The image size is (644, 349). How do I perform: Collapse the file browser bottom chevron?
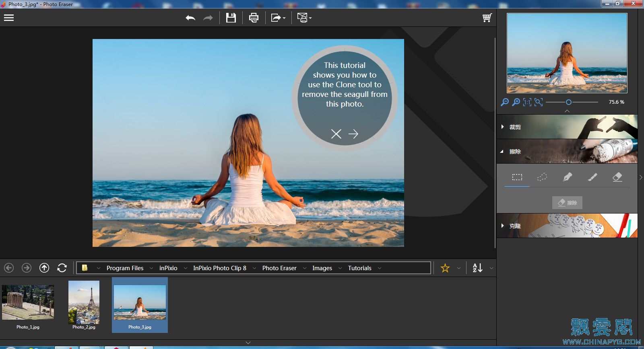(248, 343)
